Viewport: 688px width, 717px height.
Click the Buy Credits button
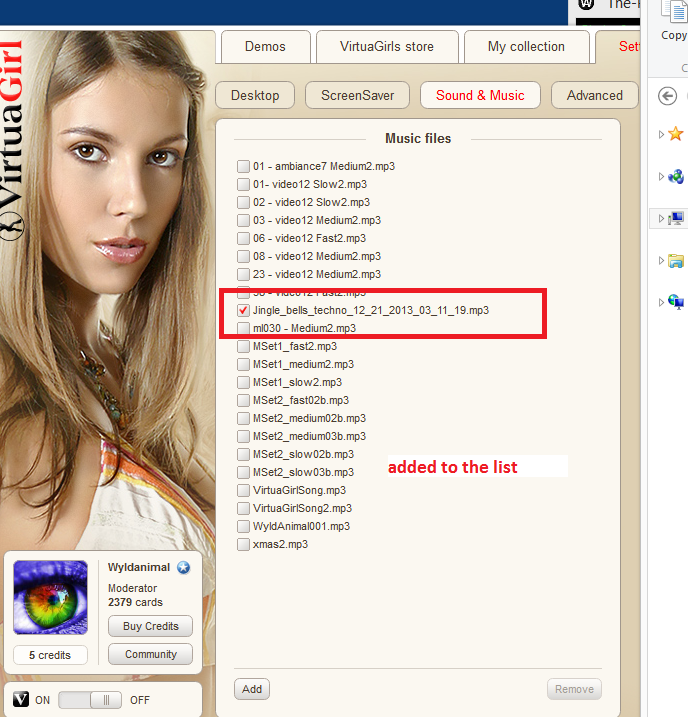click(150, 626)
